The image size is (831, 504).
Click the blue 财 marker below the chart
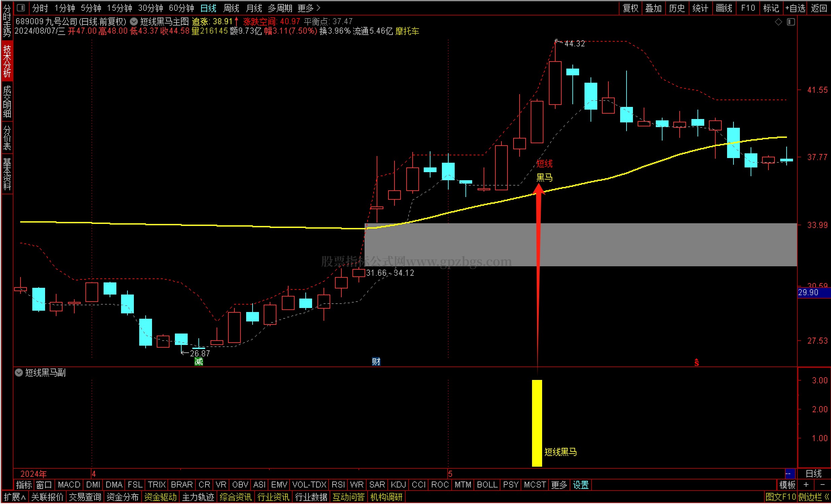tap(376, 362)
